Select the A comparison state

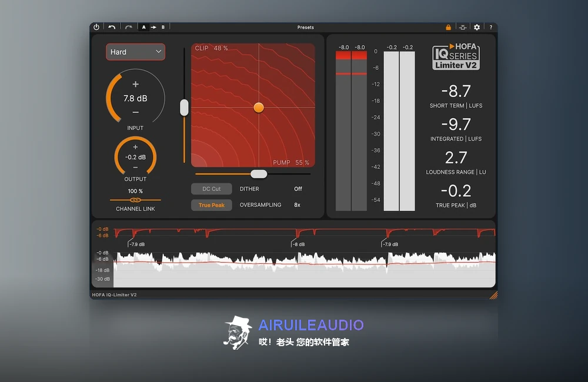143,27
